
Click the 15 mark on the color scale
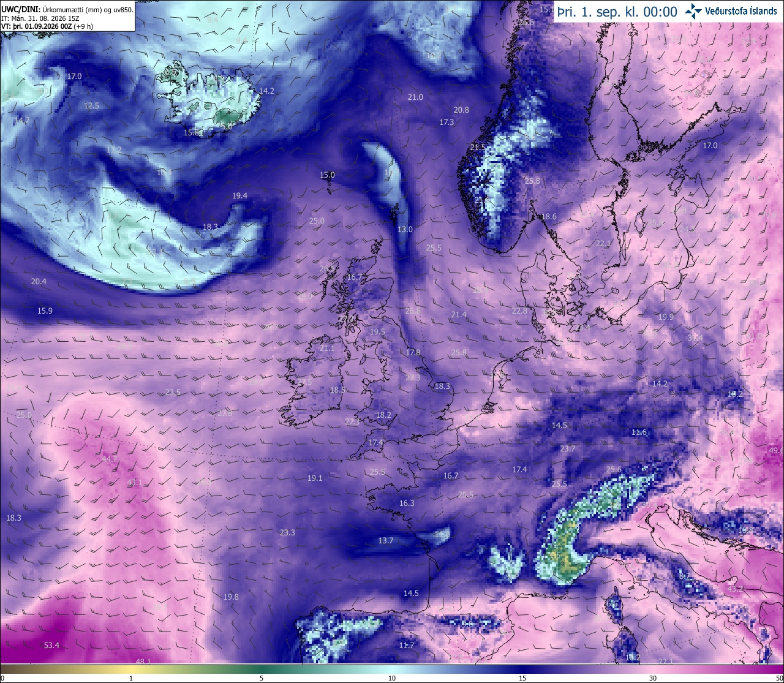pos(522,678)
